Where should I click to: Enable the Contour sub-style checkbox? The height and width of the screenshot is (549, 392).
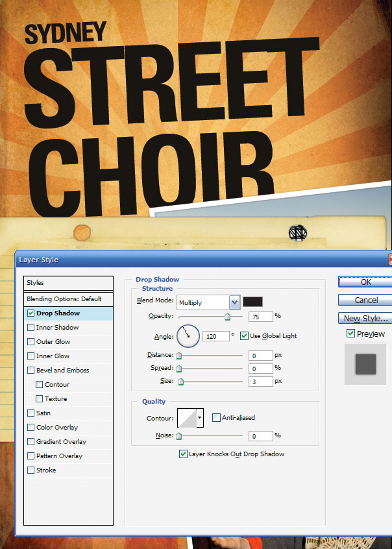pyautogui.click(x=39, y=384)
